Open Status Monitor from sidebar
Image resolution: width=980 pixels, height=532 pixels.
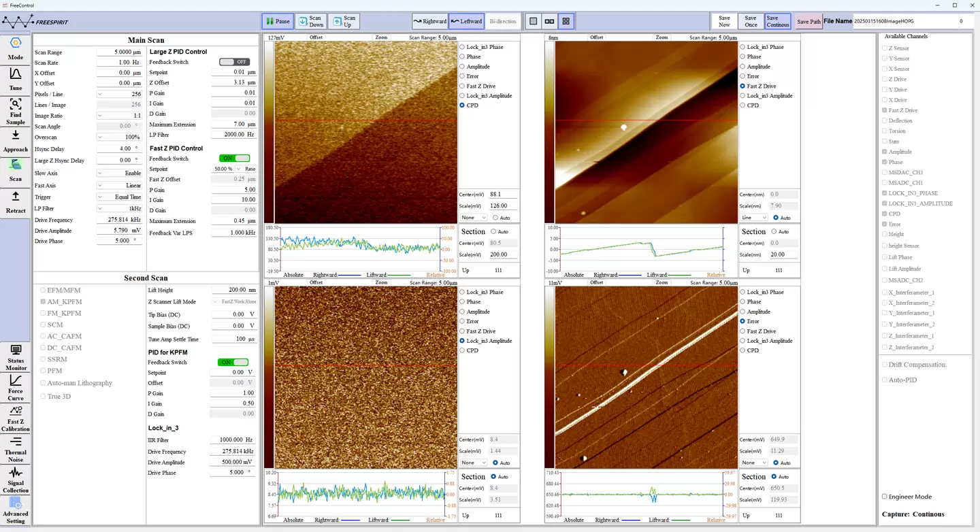pyautogui.click(x=15, y=356)
